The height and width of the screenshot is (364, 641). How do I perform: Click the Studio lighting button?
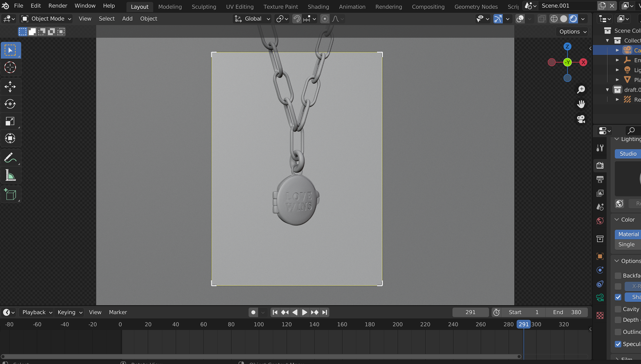point(628,154)
